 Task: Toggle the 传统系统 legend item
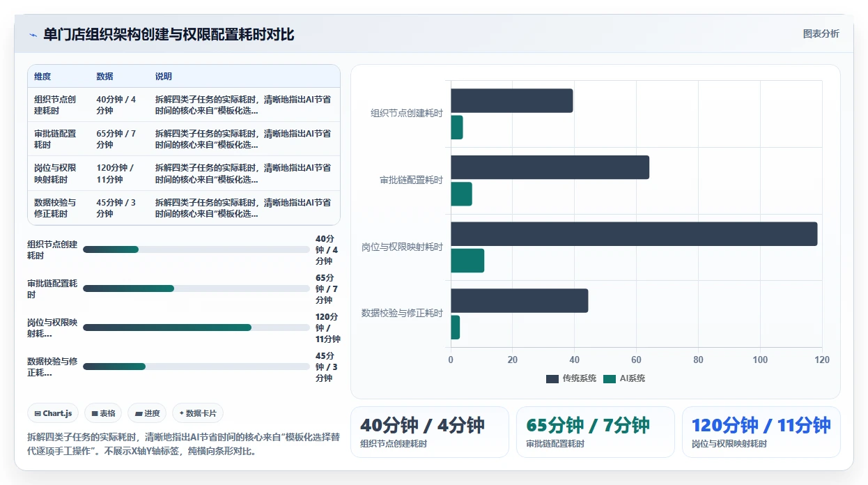(571, 378)
